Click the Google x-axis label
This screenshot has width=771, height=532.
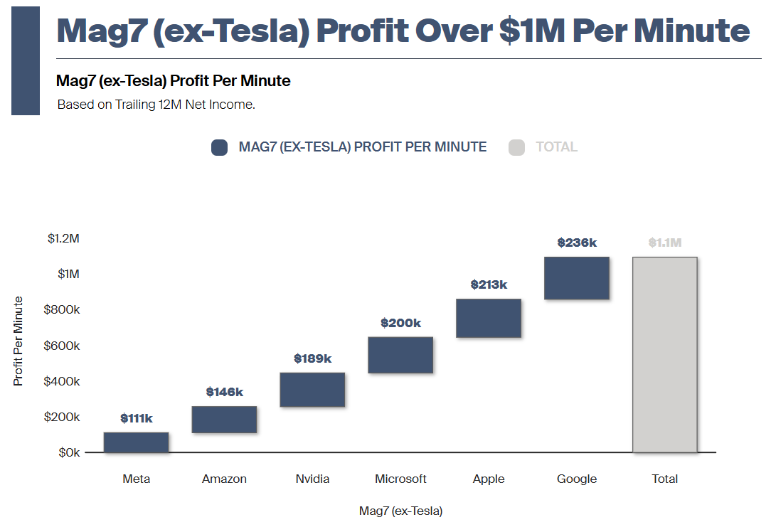click(577, 479)
